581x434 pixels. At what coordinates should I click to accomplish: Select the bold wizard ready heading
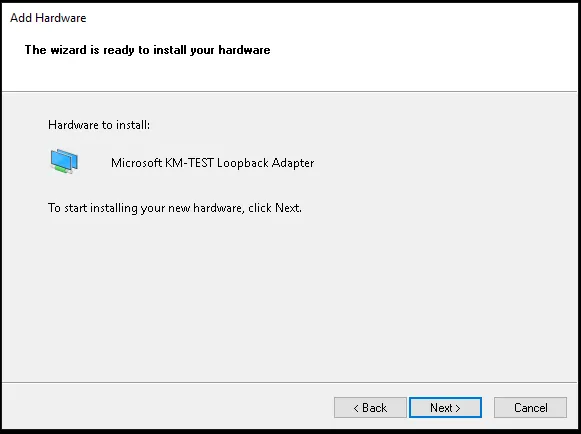(x=147, y=50)
